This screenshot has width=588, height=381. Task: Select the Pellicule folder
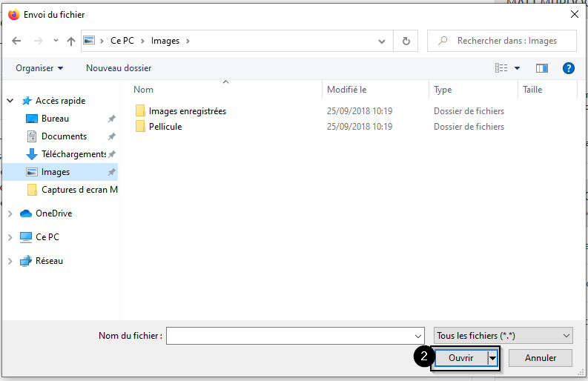[x=165, y=127]
